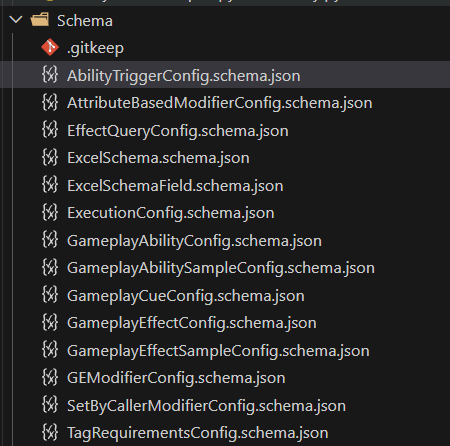Open AbilityTriggerConfig.schema.json
450x446 pixels.
point(184,76)
